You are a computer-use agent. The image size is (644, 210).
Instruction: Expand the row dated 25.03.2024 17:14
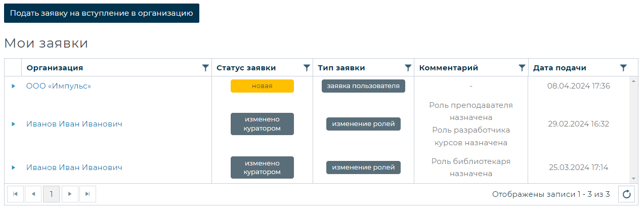tap(14, 167)
